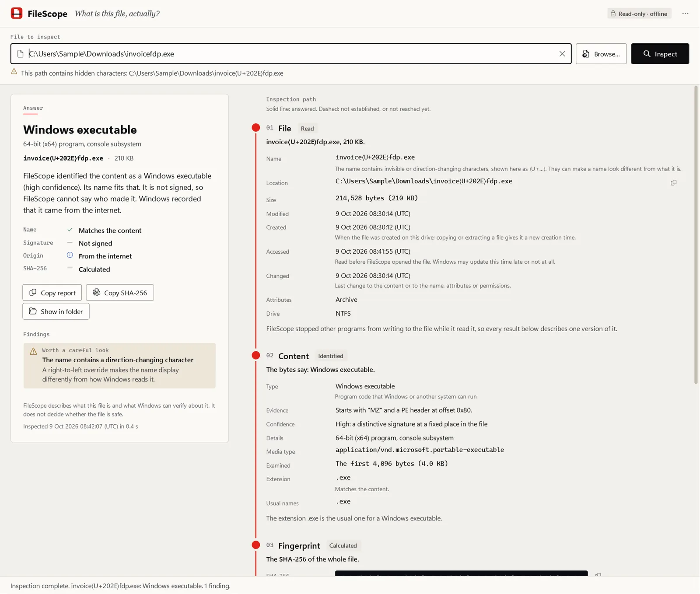Screen dimensions: 700x594
Task: Click the file document icon in path field
Action: [20, 54]
